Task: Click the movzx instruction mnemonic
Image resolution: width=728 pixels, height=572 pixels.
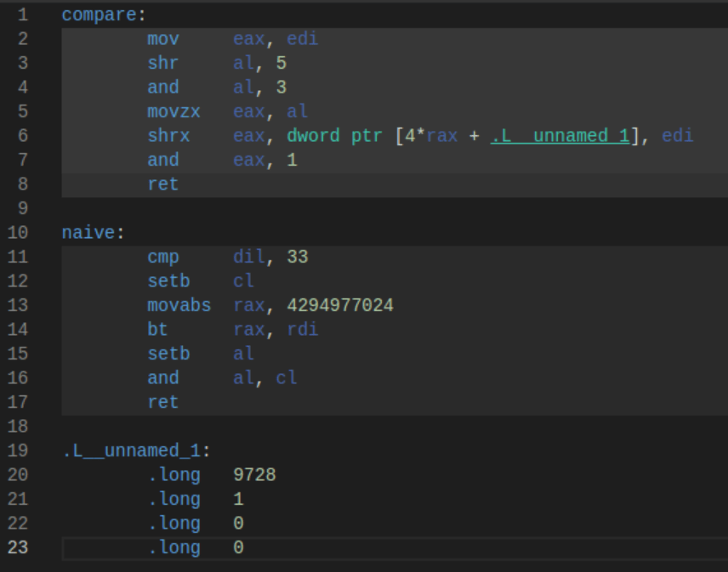Action: [x=173, y=111]
